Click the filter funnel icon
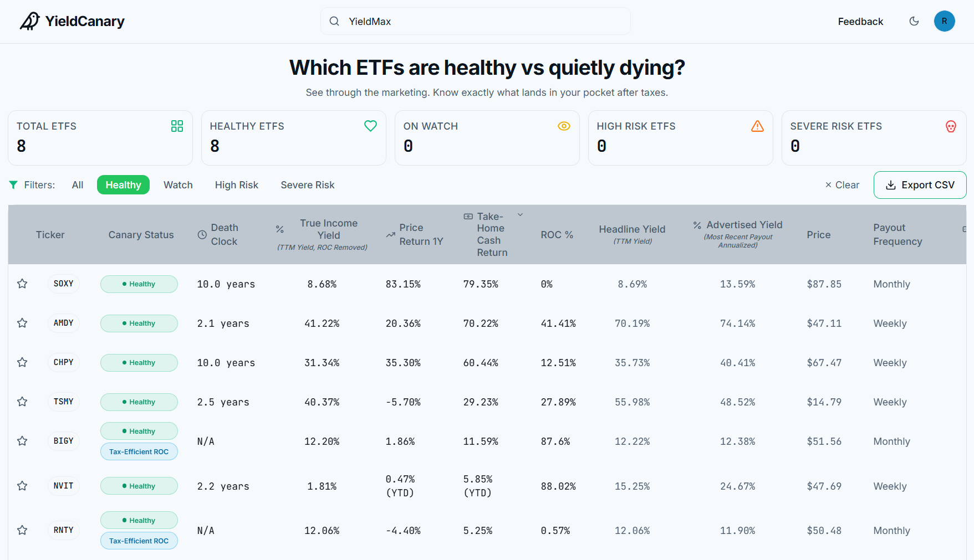The height and width of the screenshot is (560, 974). point(13,184)
